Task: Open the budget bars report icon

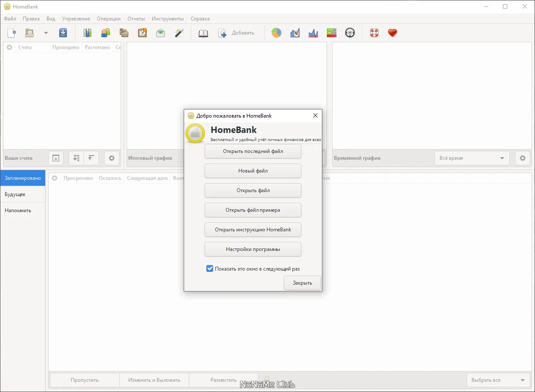Action: coord(332,33)
